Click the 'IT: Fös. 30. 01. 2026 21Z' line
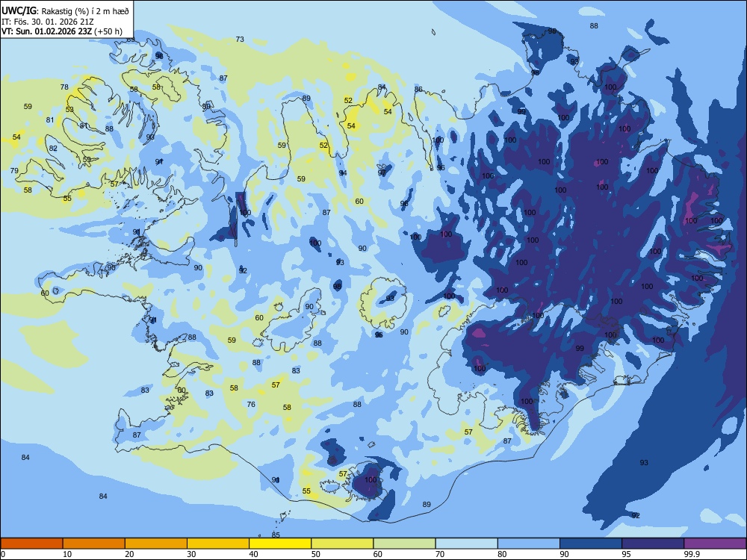 click(47, 22)
